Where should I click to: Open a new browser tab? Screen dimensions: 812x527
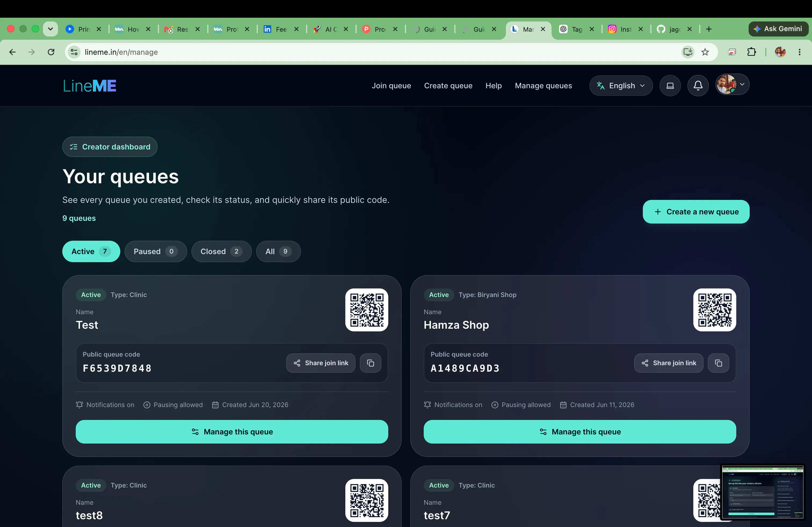click(x=709, y=29)
